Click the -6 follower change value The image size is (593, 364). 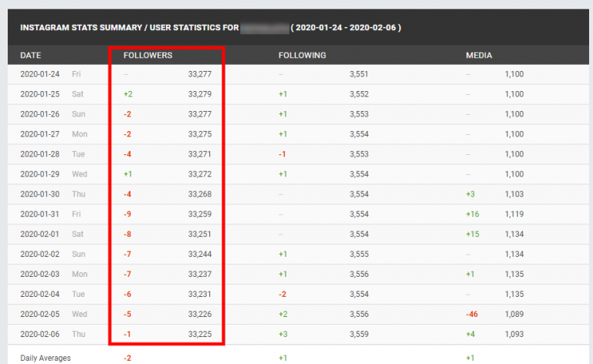click(x=127, y=294)
